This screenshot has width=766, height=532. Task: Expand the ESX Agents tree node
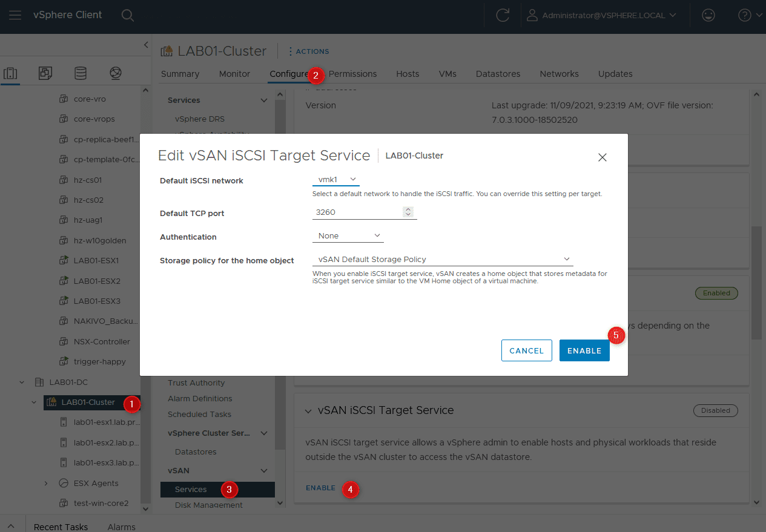(x=46, y=483)
